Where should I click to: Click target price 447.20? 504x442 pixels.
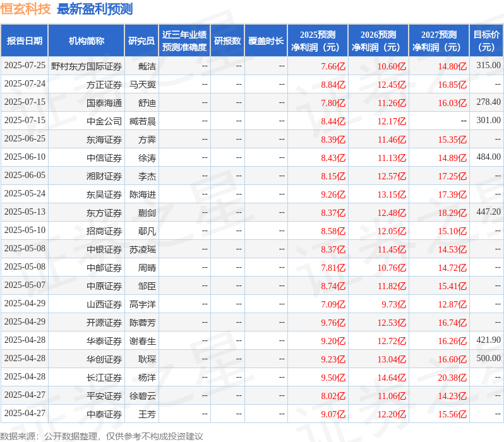[489, 212]
